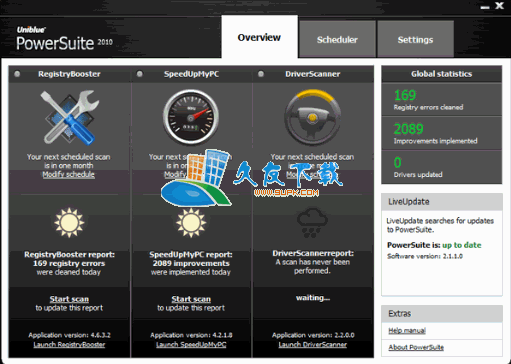Launch RegistryBooster application link
Image resolution: width=511 pixels, height=364 pixels.
69,344
